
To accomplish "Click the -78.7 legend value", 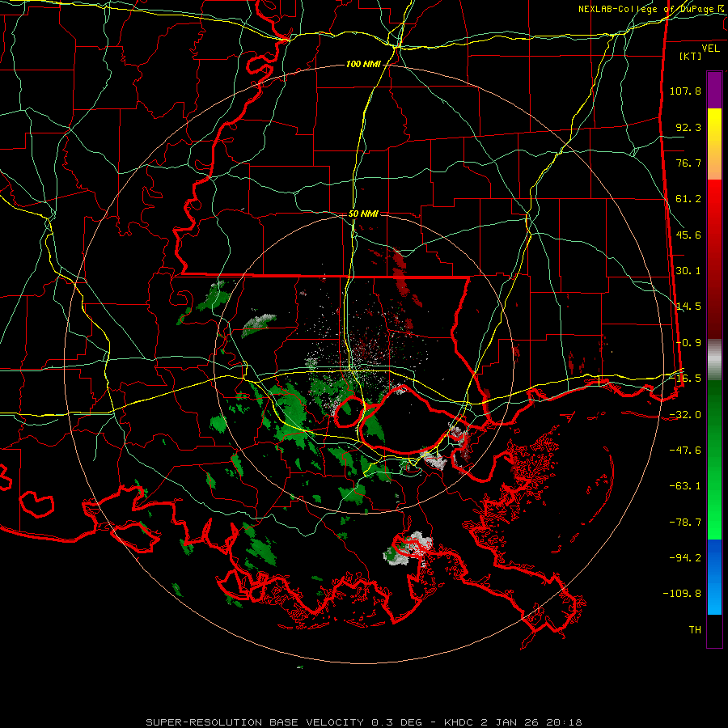I will point(685,523).
